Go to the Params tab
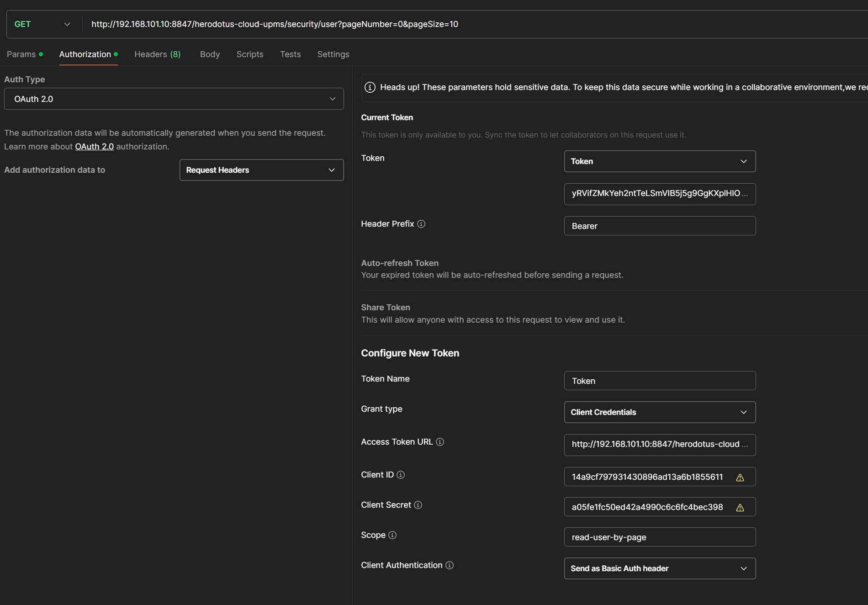The image size is (868, 605). [21, 54]
